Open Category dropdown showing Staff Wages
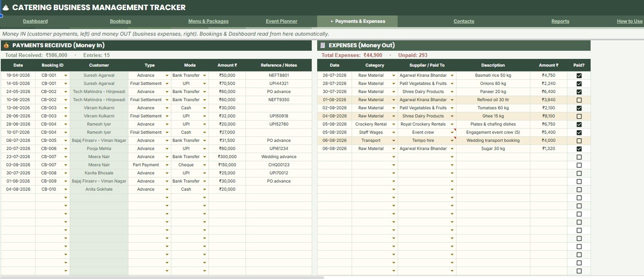Screen dimensions: 644x279 pyautogui.click(x=394, y=132)
